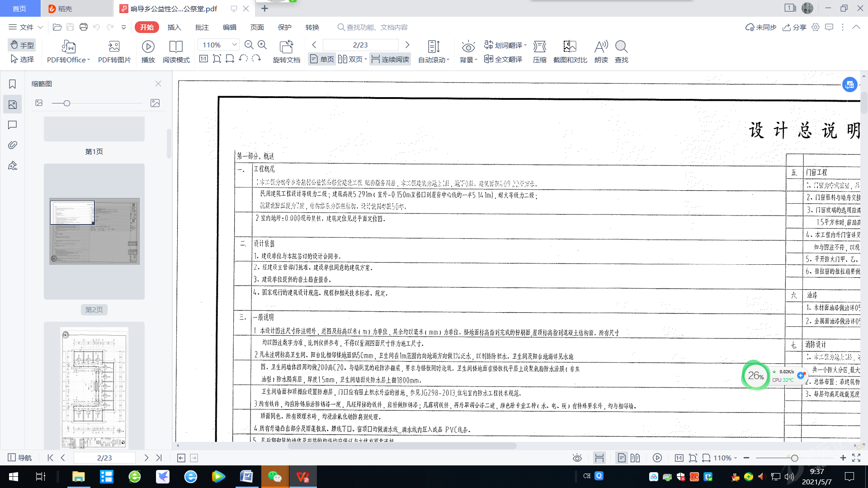Image resolution: width=868 pixels, height=488 pixels.
Task: Expand 划词翻译 dropdown
Action: (525, 45)
